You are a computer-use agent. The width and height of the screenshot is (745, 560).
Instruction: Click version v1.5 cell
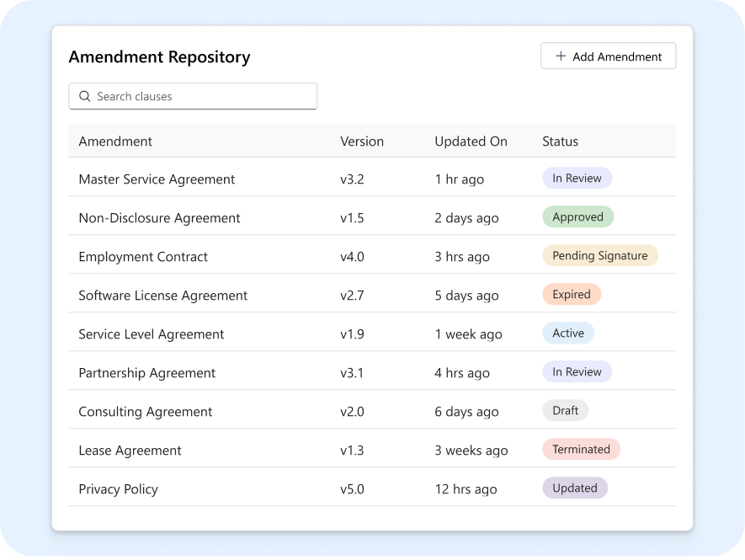point(352,218)
